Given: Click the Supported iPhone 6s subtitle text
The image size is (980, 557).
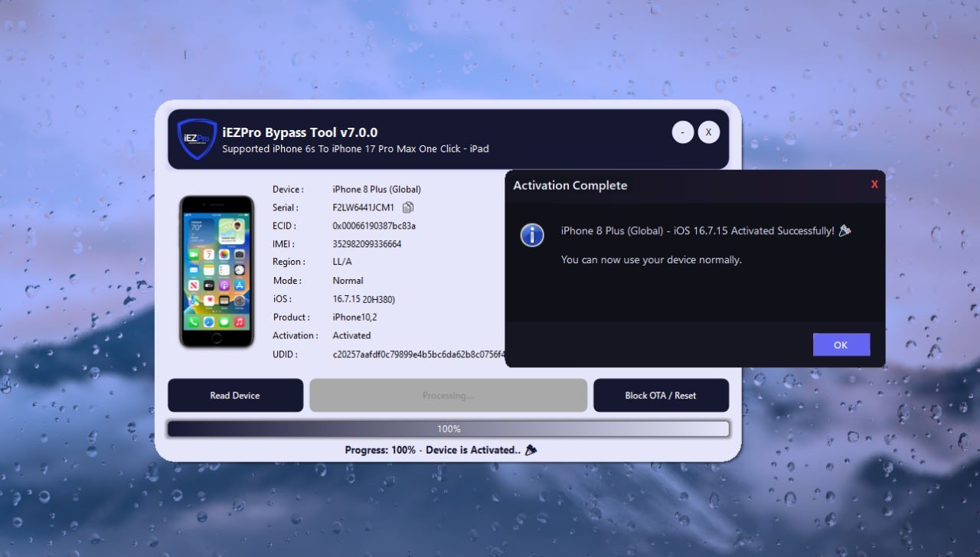Looking at the screenshot, I should (355, 148).
